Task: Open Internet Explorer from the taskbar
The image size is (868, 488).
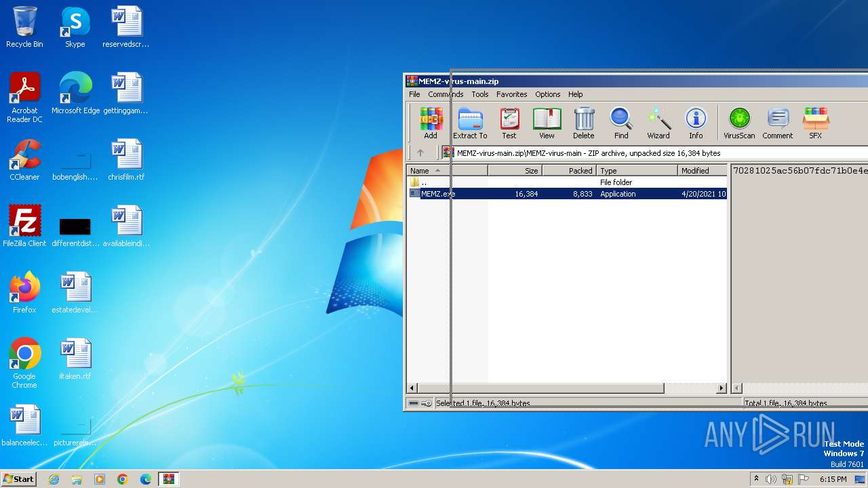Action: [x=54, y=479]
